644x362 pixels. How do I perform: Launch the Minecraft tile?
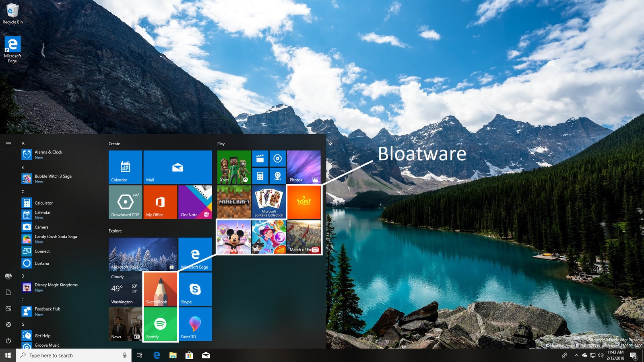[x=234, y=202]
